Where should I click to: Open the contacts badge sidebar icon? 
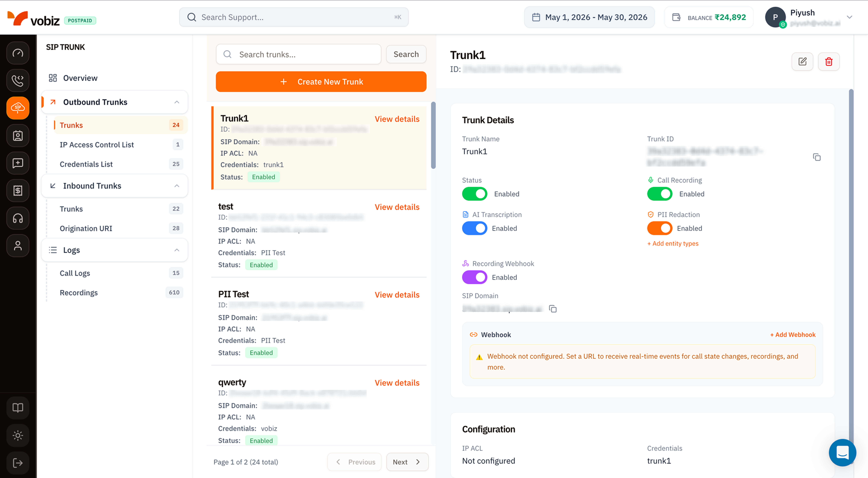(18, 136)
